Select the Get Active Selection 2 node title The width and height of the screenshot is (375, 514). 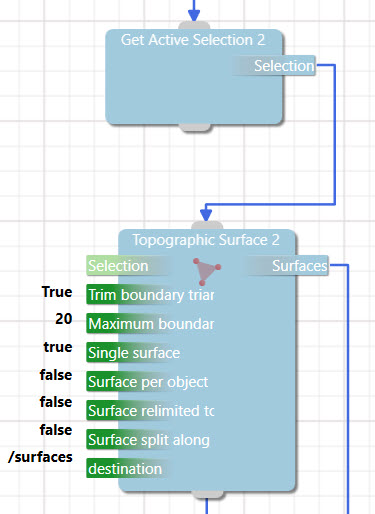[193, 40]
